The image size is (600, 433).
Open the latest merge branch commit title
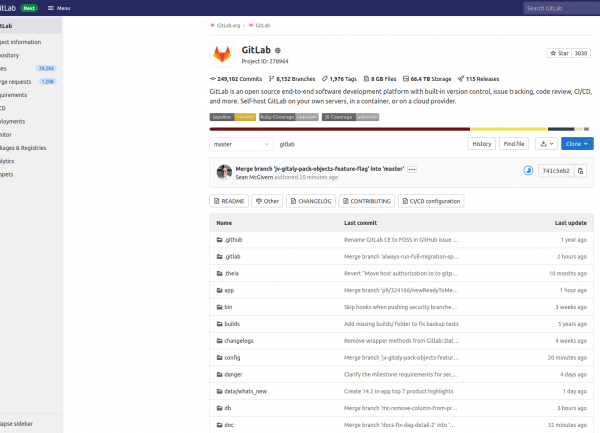[x=320, y=169]
